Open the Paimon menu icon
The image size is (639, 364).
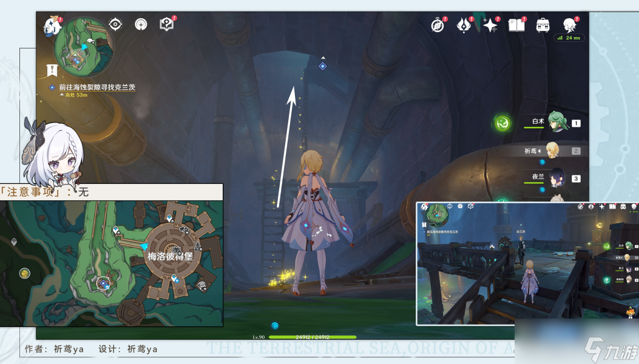tap(53, 27)
